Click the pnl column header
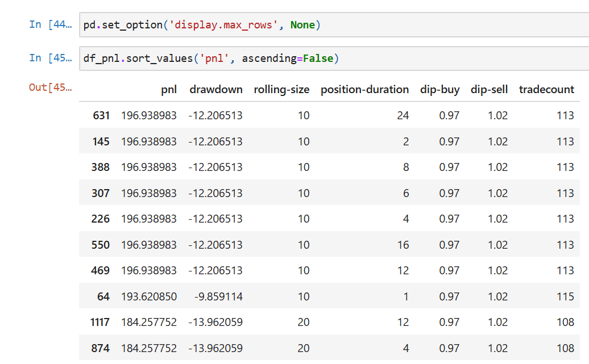589x364 pixels. click(x=169, y=89)
